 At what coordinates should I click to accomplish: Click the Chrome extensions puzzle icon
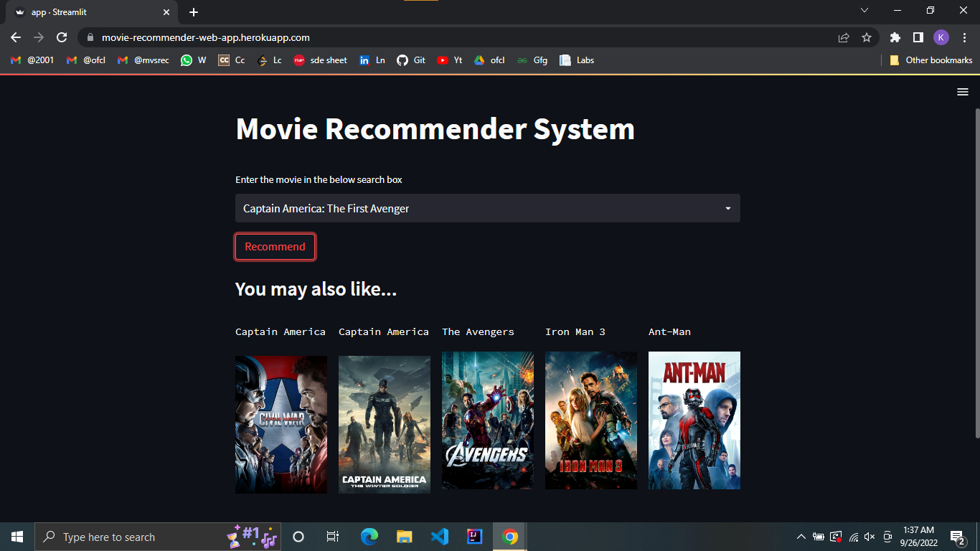coord(895,37)
